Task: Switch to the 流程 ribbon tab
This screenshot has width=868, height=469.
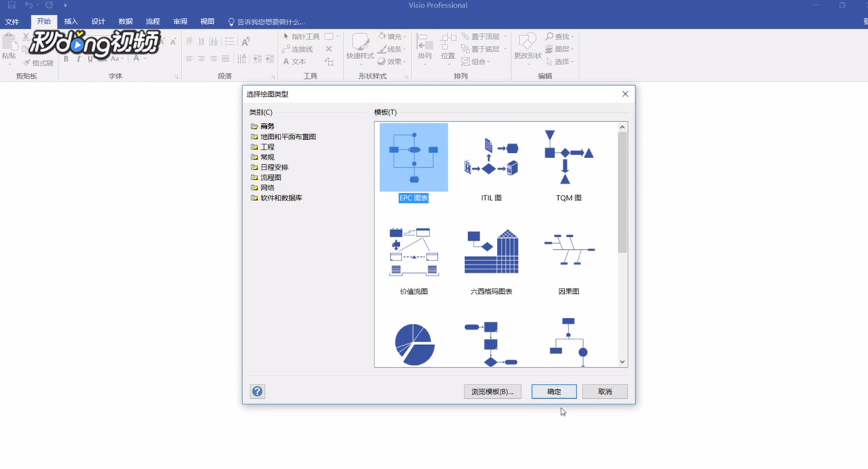Action: [152, 22]
